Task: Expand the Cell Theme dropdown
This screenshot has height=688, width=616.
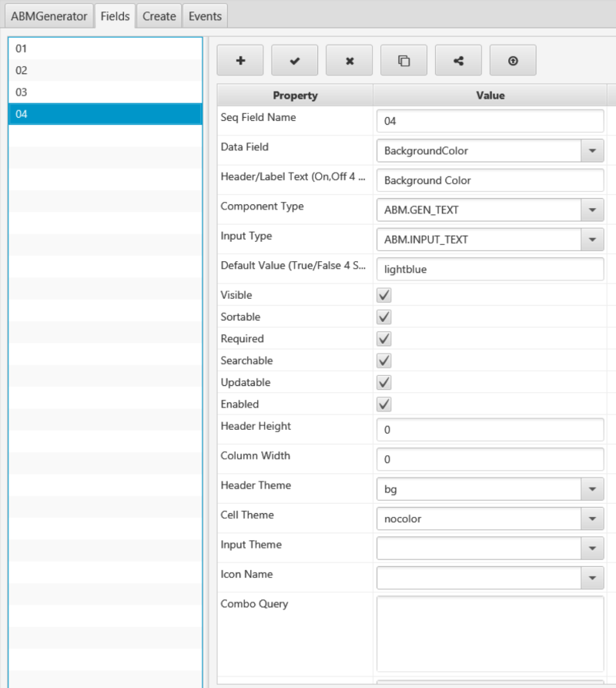Action: [592, 519]
